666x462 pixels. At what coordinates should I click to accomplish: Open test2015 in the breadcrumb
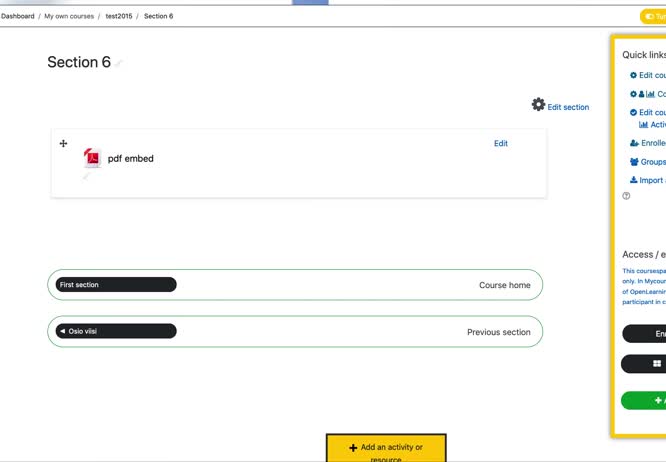click(119, 16)
